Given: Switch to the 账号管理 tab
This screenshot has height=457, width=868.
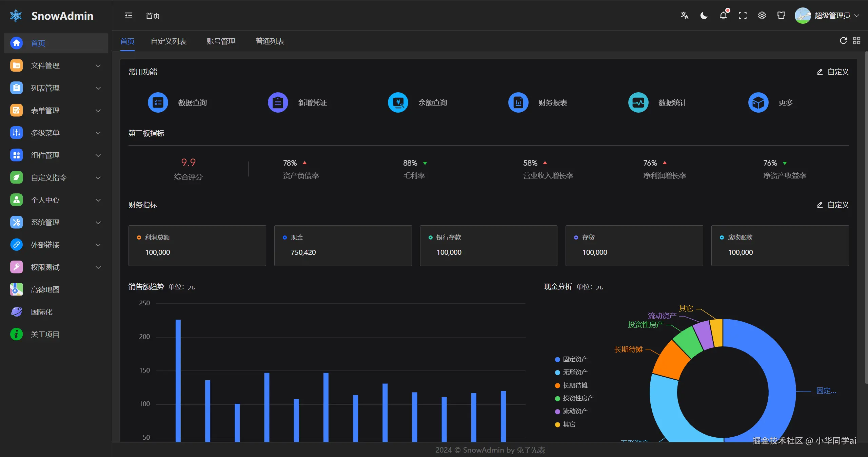Looking at the screenshot, I should (x=221, y=41).
